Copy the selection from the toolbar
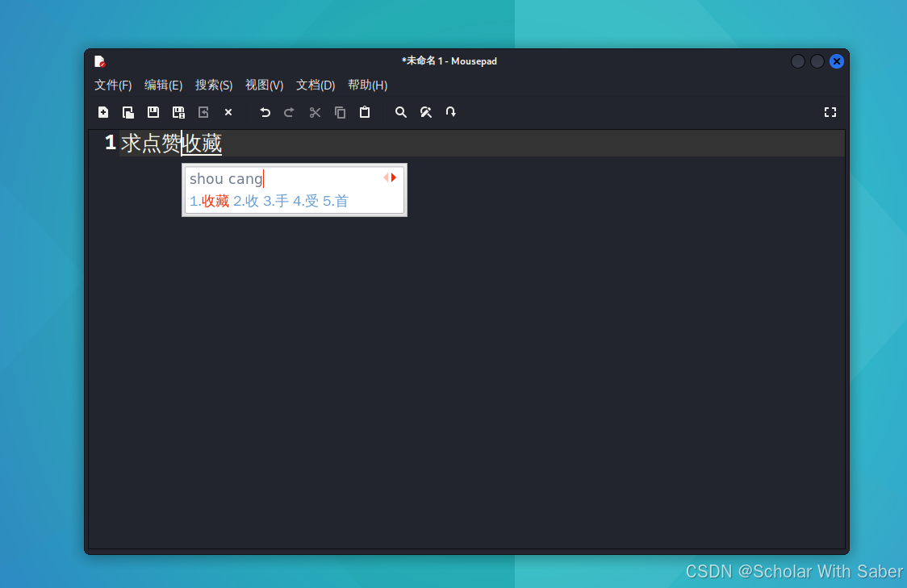The height and width of the screenshot is (588, 907). point(341,112)
